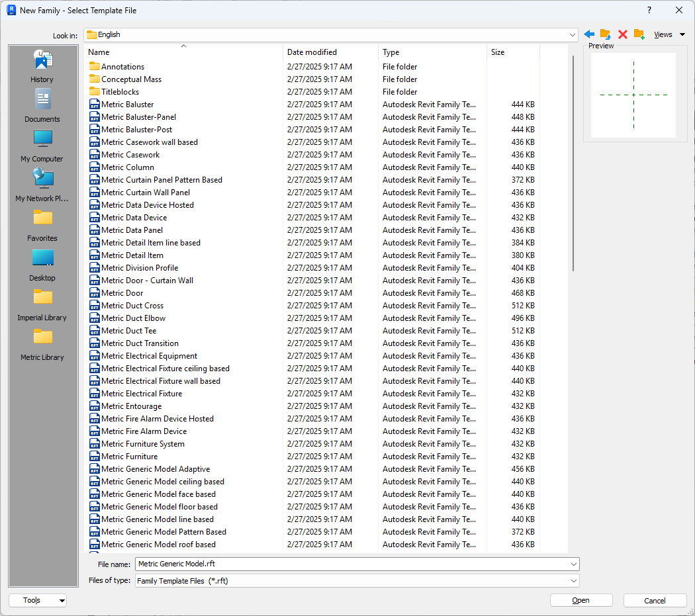Select Metric Baluster-Panel template

139,117
